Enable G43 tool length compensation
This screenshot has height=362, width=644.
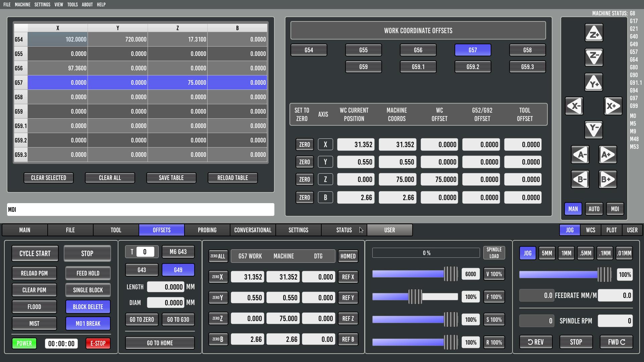pos(142,270)
